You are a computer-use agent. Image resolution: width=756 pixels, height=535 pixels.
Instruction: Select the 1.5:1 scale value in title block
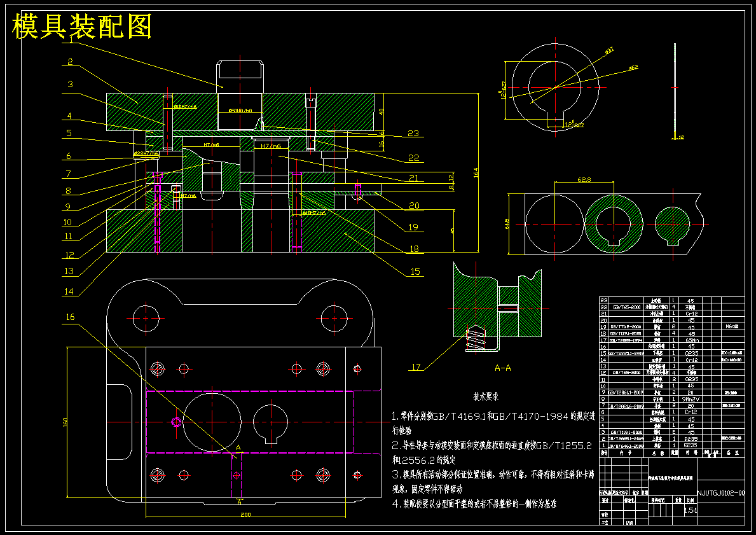(x=691, y=510)
